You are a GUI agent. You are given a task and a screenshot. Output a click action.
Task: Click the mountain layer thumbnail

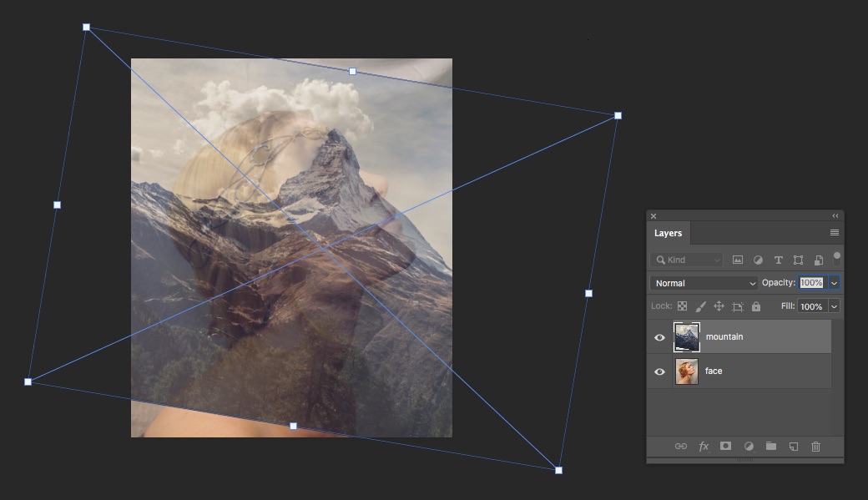tap(686, 337)
